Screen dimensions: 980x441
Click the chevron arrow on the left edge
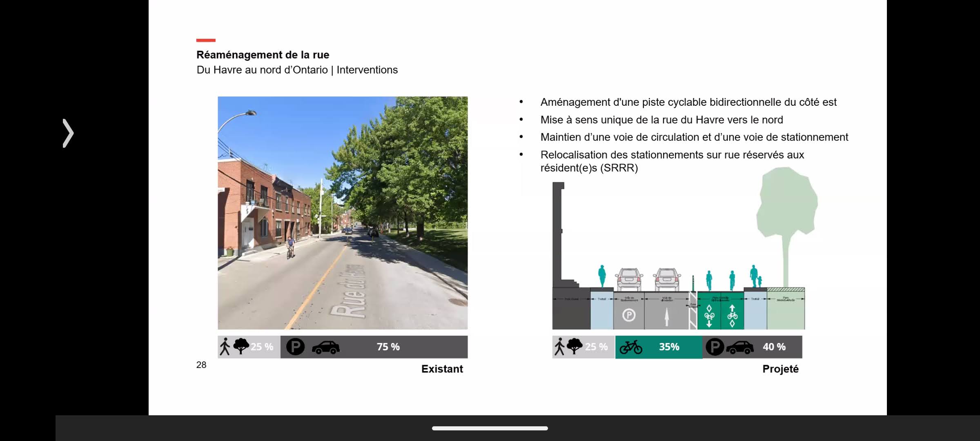tap(68, 133)
